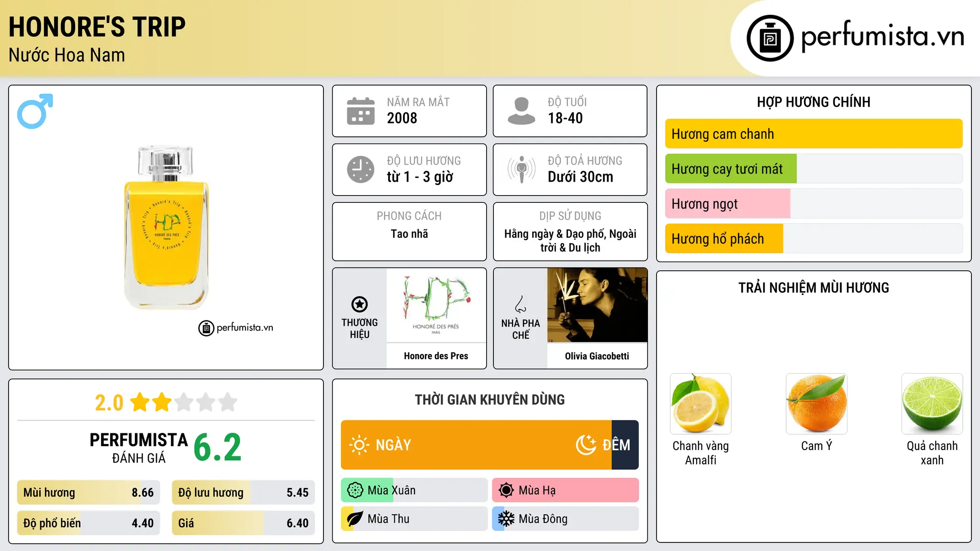Image resolution: width=980 pixels, height=551 pixels.
Task: Click the nose icon above Nhà pha chế
Action: pos(520,304)
